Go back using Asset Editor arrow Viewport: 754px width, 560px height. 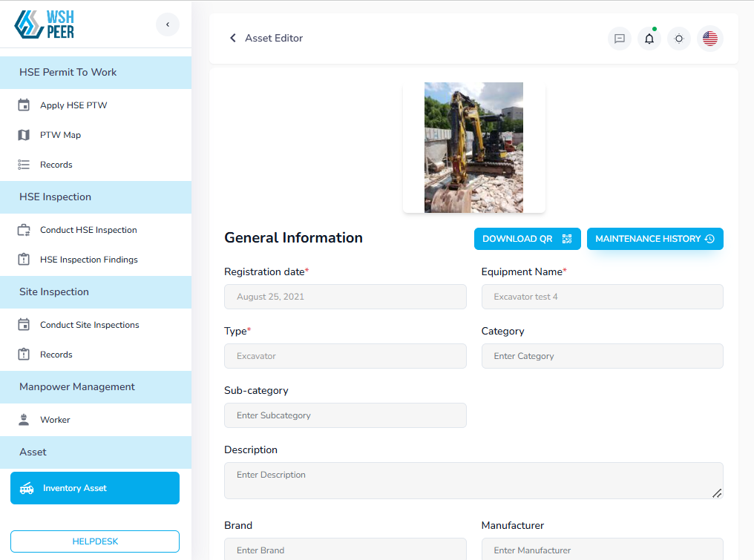233,38
